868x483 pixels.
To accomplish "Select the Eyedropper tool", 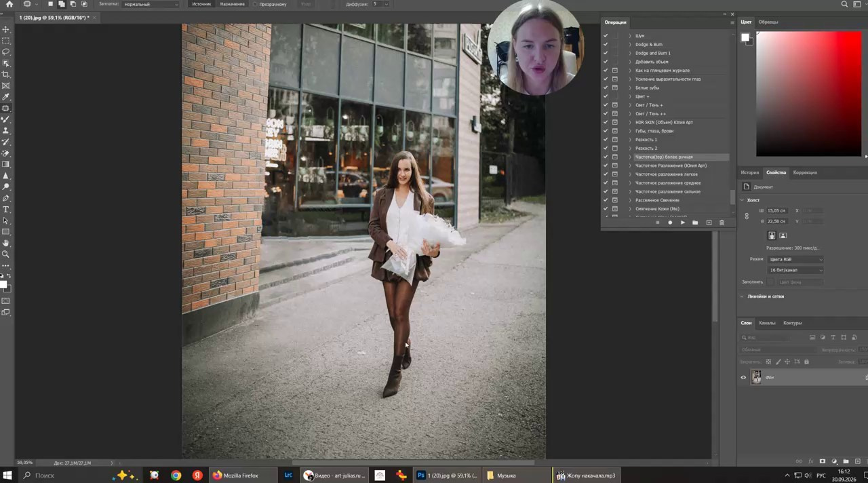I will 6,97.
